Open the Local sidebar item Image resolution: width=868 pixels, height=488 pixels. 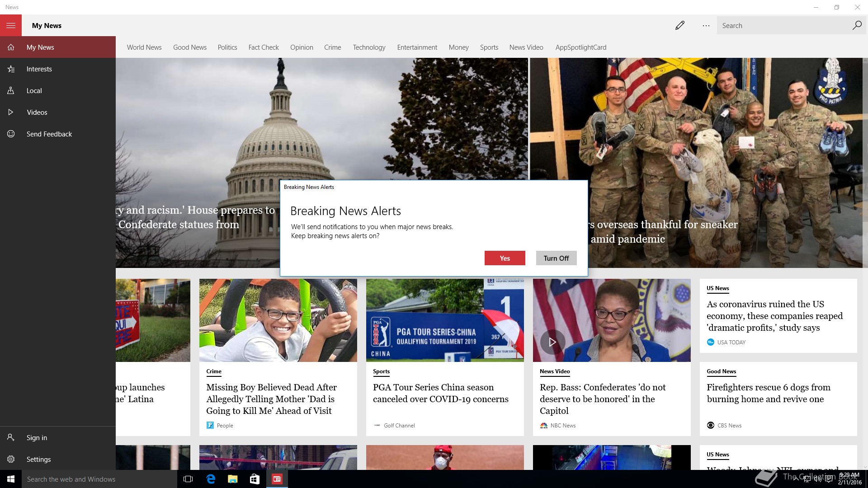[x=58, y=90]
